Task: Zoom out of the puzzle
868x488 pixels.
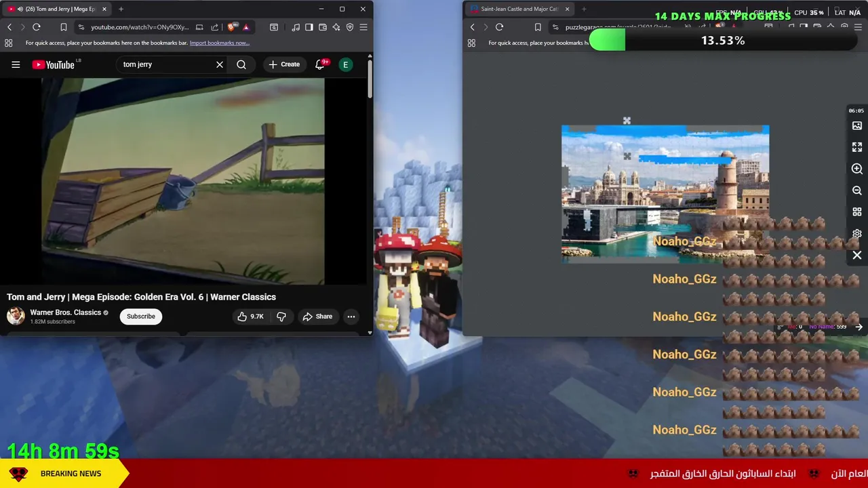Action: 857,190
